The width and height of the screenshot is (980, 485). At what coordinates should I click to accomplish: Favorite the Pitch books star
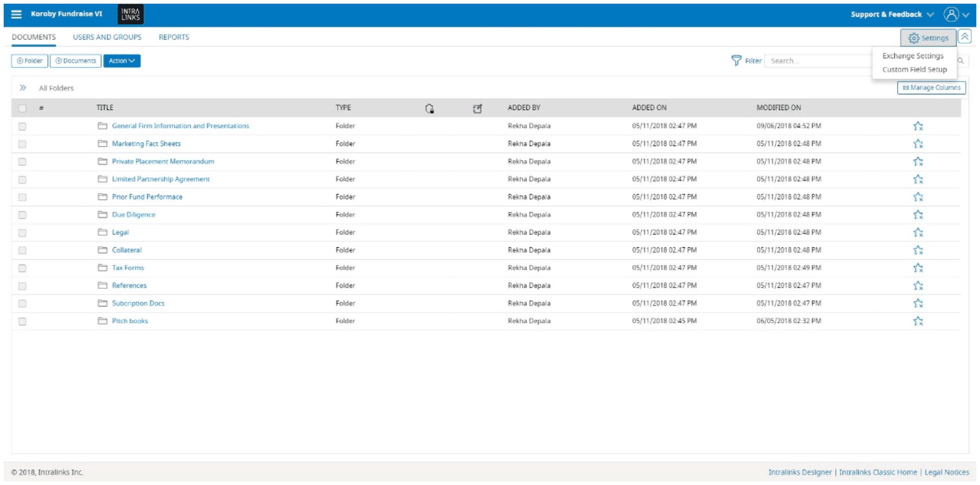(x=918, y=320)
